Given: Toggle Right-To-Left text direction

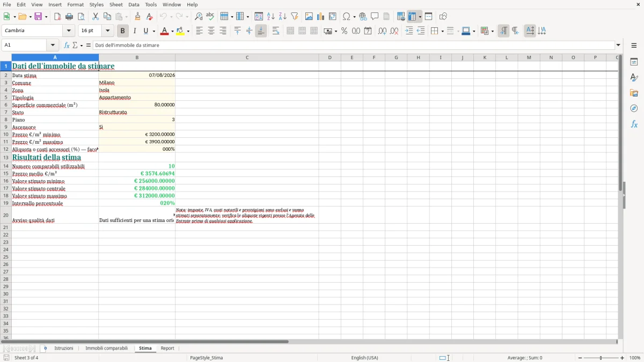Looking at the screenshot, I should (x=515, y=31).
